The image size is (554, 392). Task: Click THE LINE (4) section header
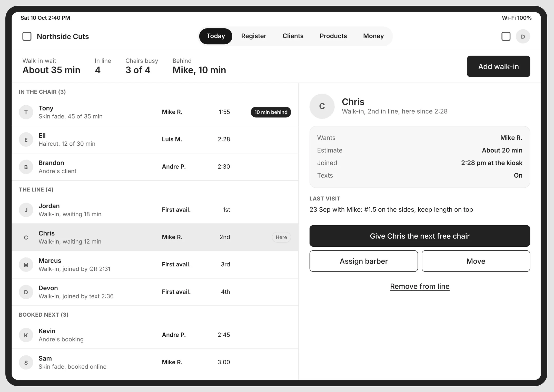point(36,190)
